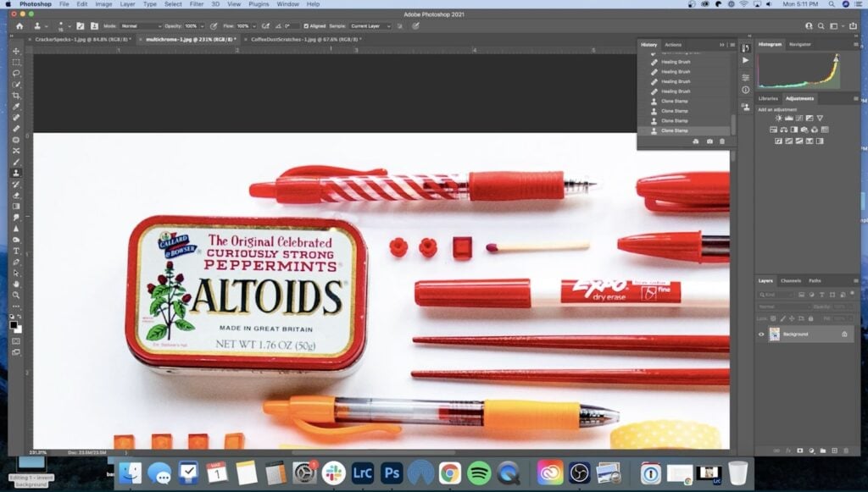Toggle Quick Mask mode

[x=16, y=341]
